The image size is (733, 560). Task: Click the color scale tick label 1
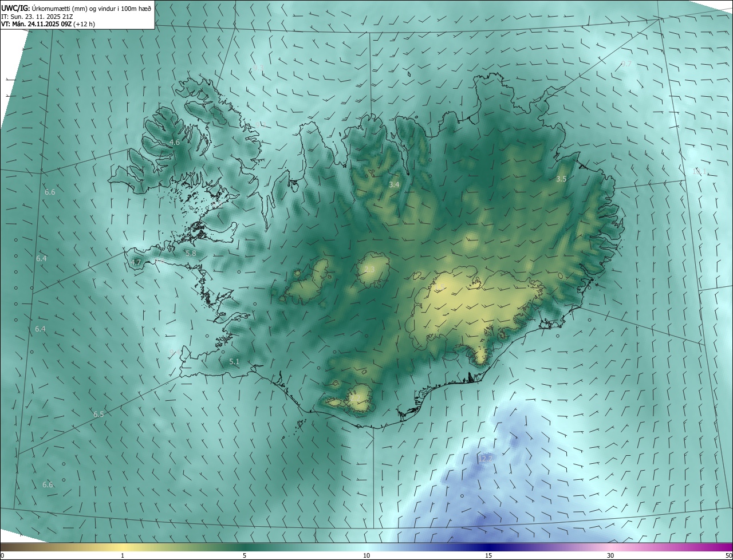click(123, 555)
